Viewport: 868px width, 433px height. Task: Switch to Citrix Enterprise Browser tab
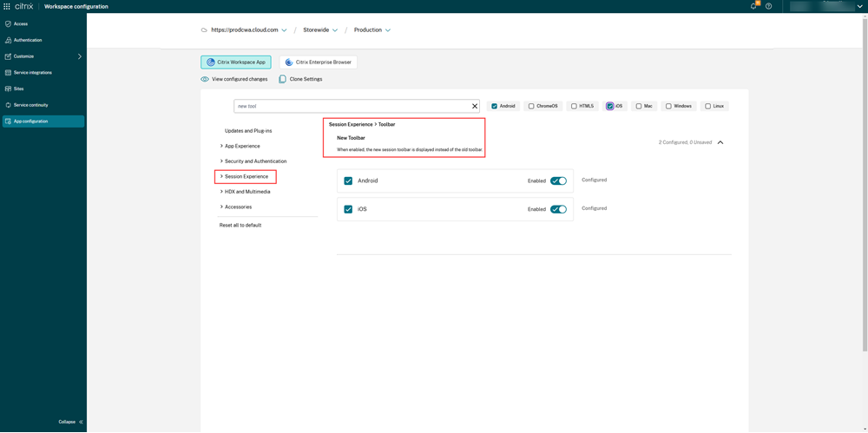coord(319,62)
